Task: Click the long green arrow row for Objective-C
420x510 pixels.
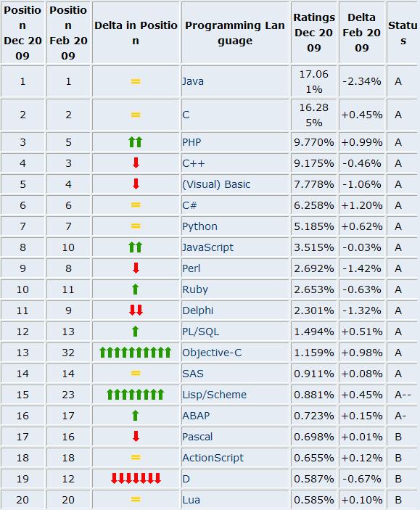Action: (x=136, y=353)
